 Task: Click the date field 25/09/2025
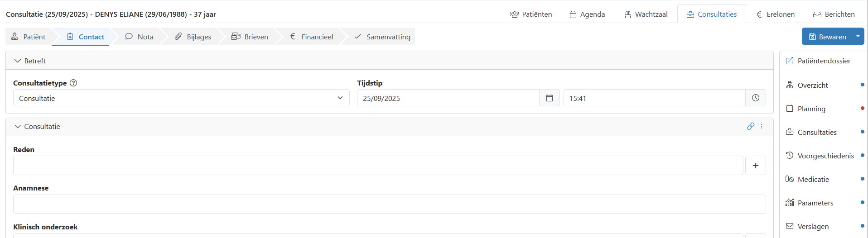pos(448,98)
